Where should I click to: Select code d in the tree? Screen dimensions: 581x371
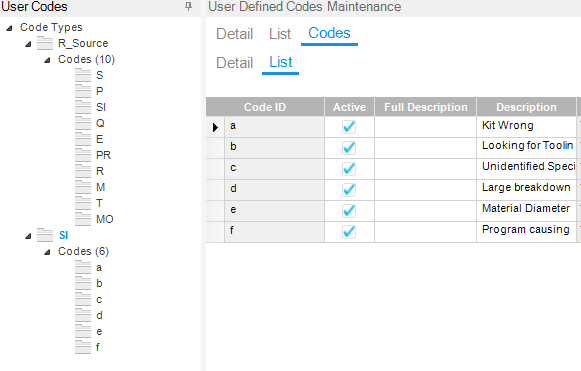(99, 315)
